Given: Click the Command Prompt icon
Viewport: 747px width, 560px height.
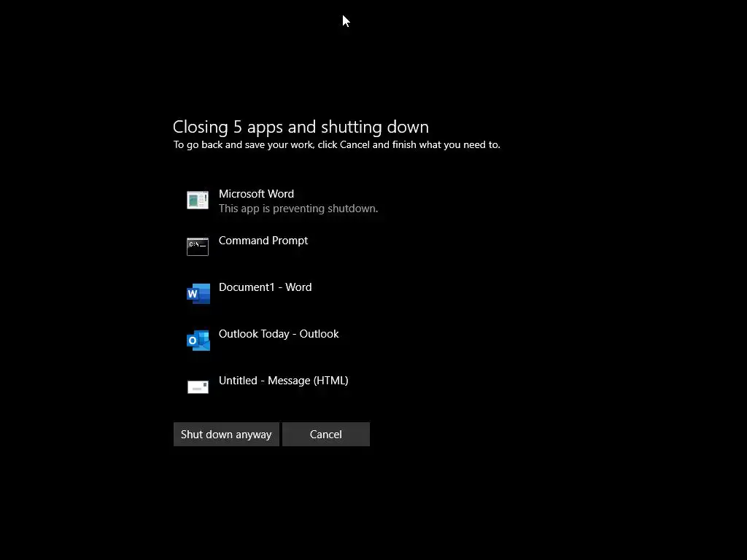Looking at the screenshot, I should tap(198, 246).
